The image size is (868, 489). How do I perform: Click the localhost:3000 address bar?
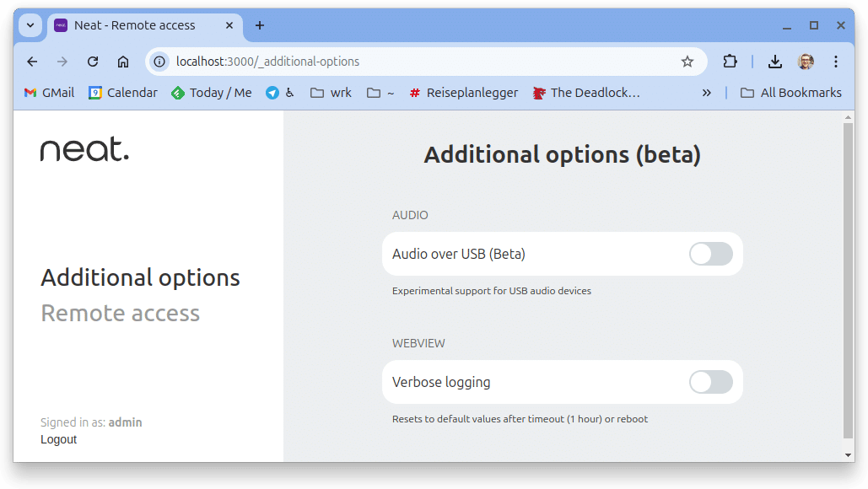(x=426, y=62)
